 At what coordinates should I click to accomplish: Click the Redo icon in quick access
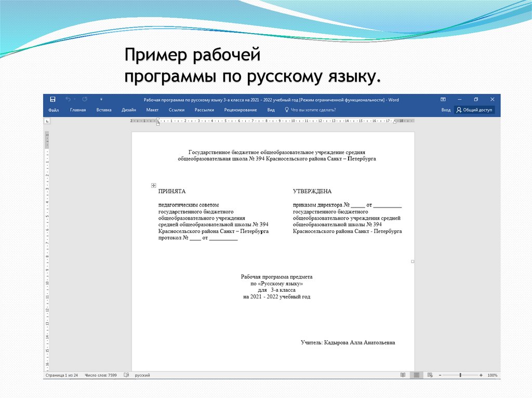point(85,100)
